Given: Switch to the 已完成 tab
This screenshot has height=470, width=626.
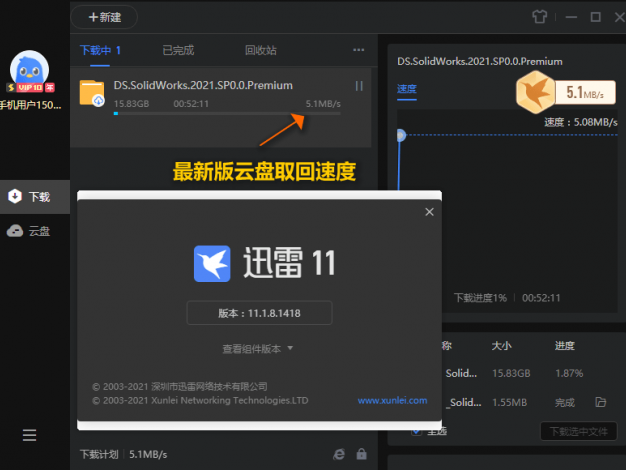Looking at the screenshot, I should [x=178, y=50].
